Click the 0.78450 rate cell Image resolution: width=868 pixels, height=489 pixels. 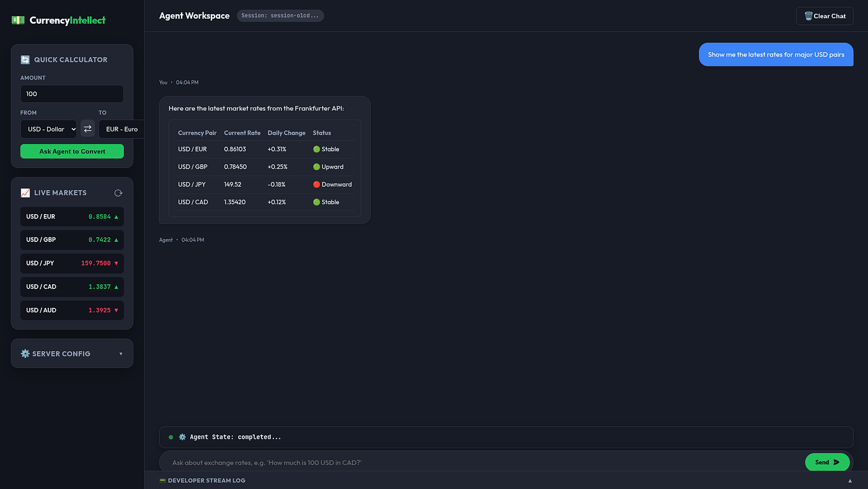(236, 167)
